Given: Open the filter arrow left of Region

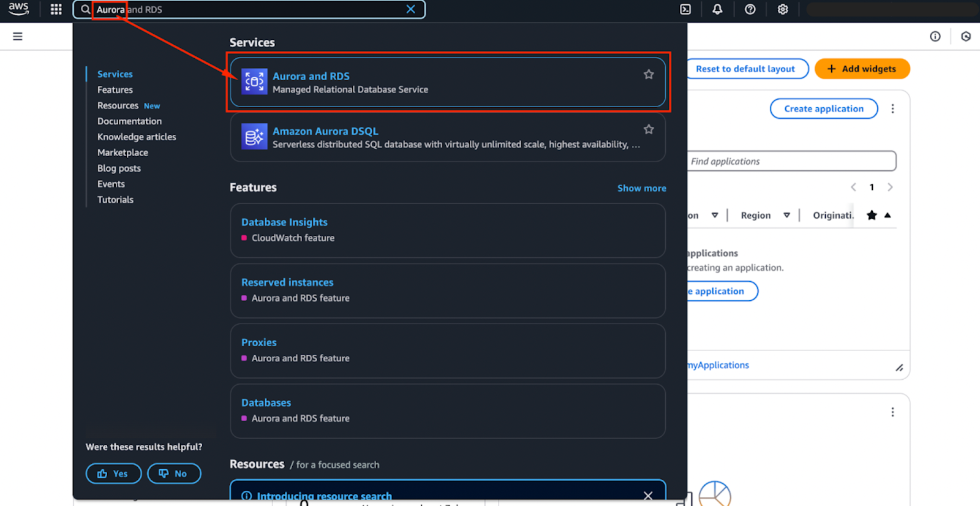Looking at the screenshot, I should (714, 215).
